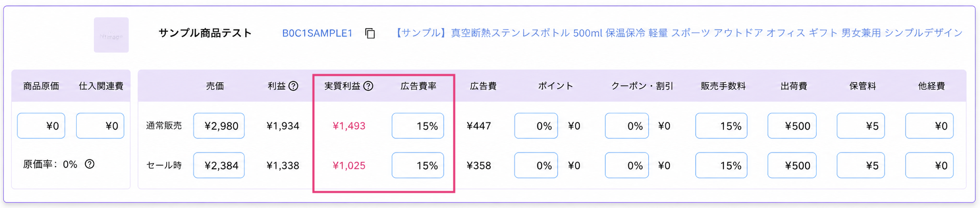Edit the 通常販売 price field ¥2,980
This screenshot has height=208, width=980.
point(219,126)
